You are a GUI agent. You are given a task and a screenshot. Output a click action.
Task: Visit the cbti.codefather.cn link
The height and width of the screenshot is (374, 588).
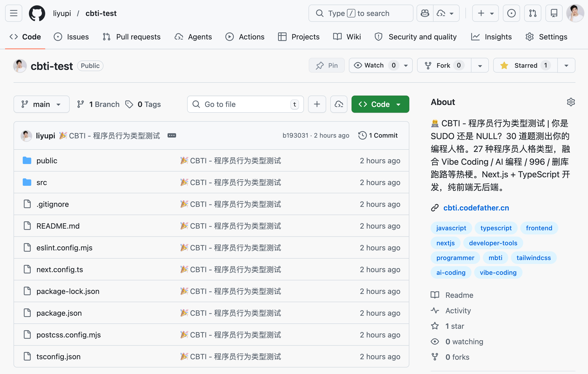pos(476,208)
